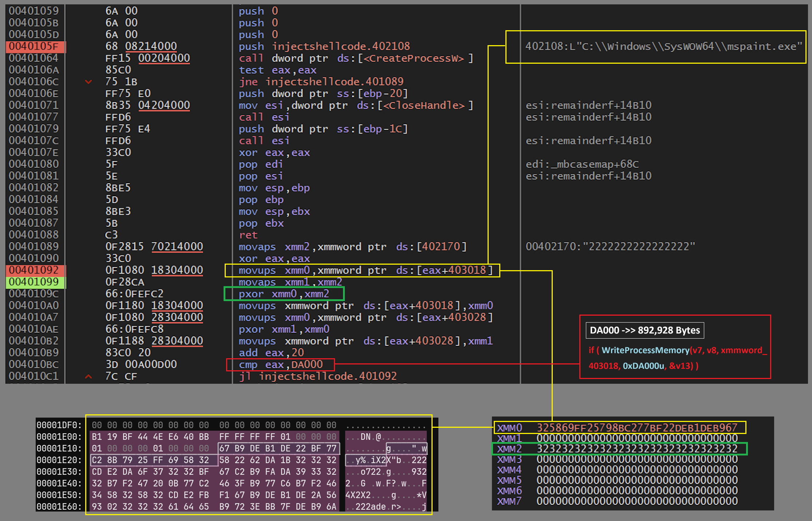Screen dimensions: 812x521
Task: Click breakpoint address 0040105F
Action: [x=33, y=46]
